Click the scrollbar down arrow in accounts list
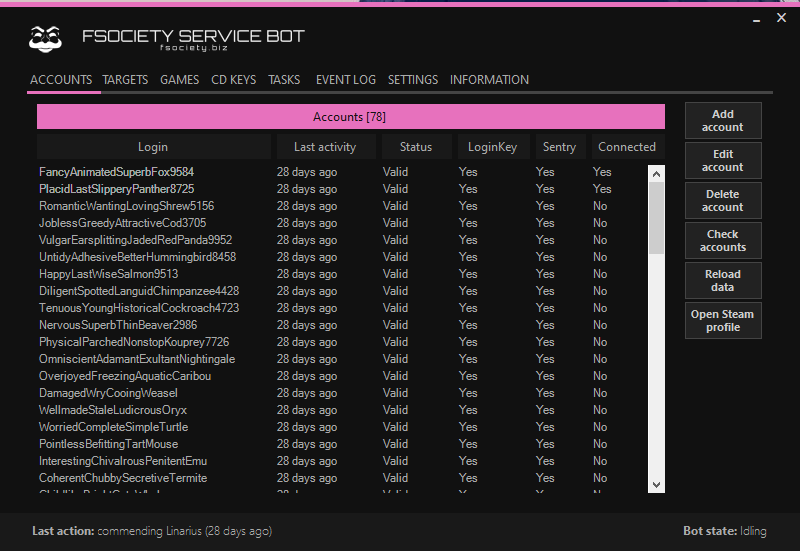The height and width of the screenshot is (551, 800). (x=656, y=485)
